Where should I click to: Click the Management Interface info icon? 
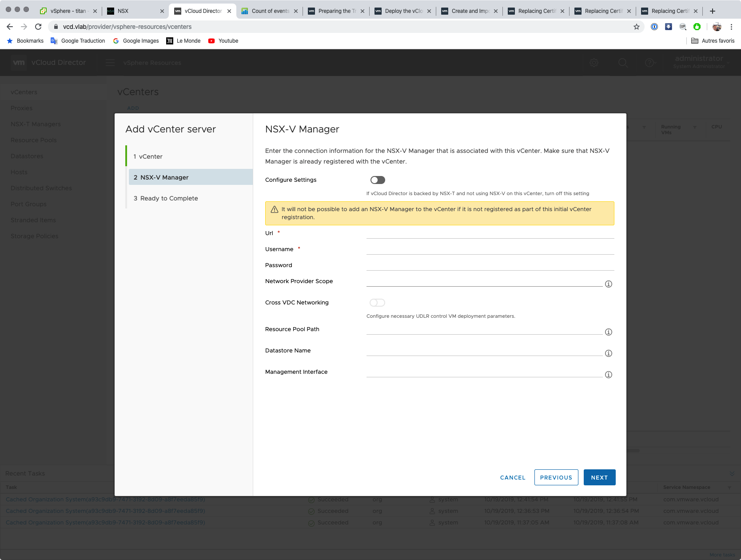pyautogui.click(x=609, y=375)
